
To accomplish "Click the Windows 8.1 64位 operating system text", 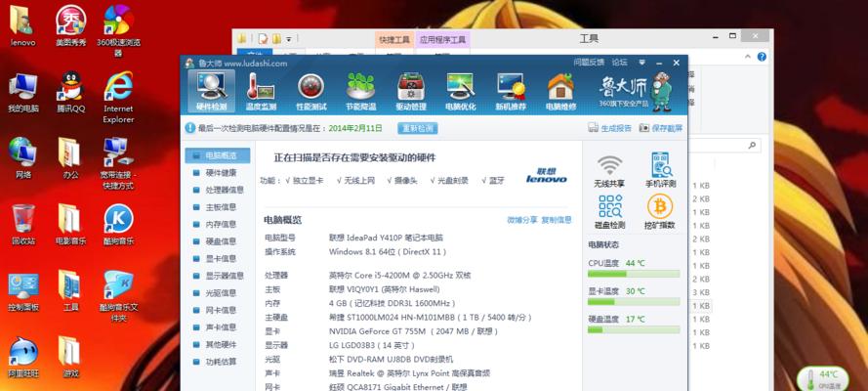I will coord(388,252).
